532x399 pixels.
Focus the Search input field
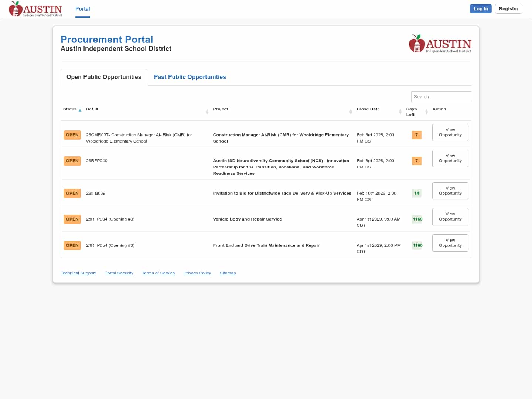point(441,97)
